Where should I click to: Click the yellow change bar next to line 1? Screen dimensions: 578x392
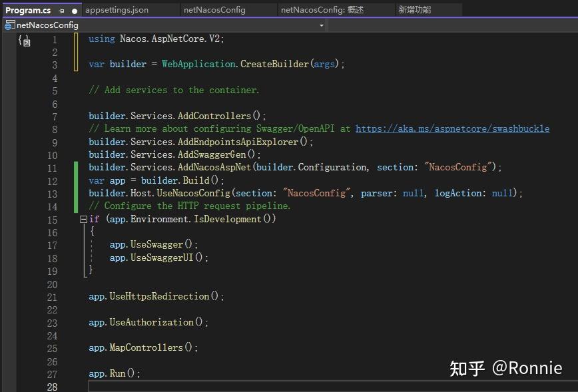pos(76,40)
